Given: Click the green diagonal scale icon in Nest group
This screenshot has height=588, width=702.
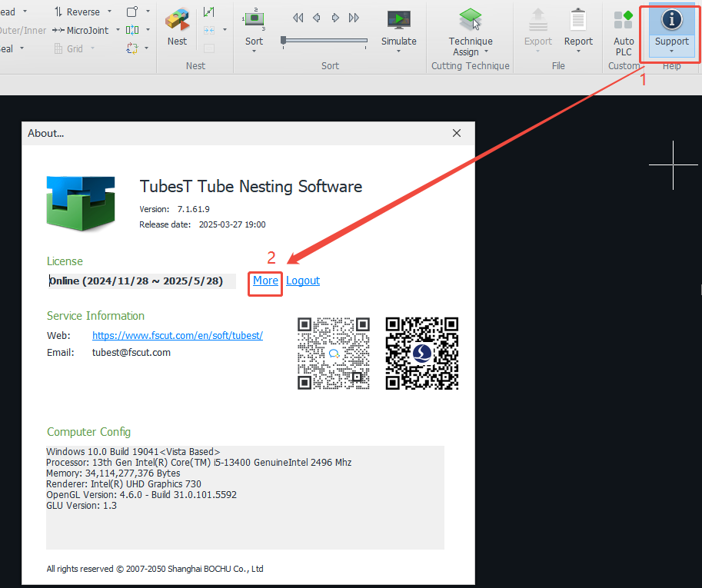Looking at the screenshot, I should tap(208, 12).
